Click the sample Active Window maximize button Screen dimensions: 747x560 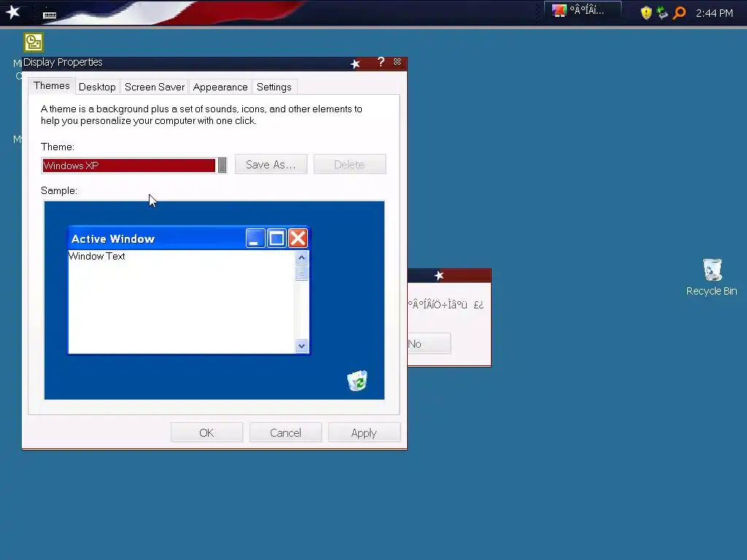coord(276,238)
